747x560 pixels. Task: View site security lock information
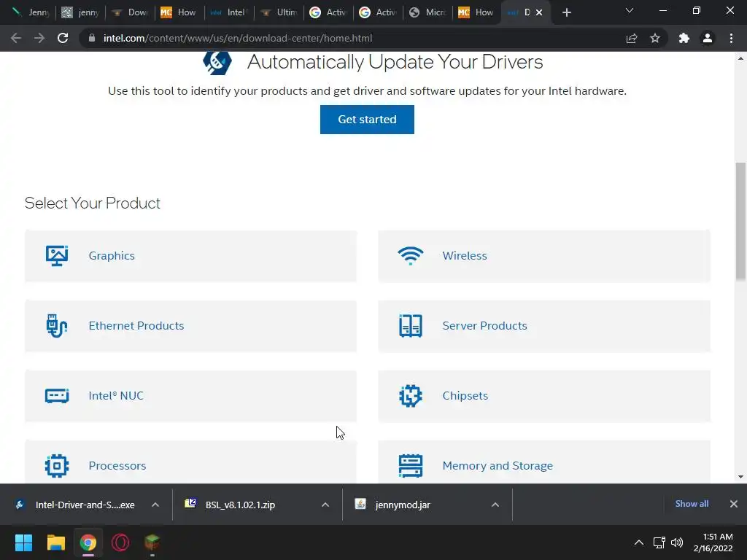coord(91,38)
